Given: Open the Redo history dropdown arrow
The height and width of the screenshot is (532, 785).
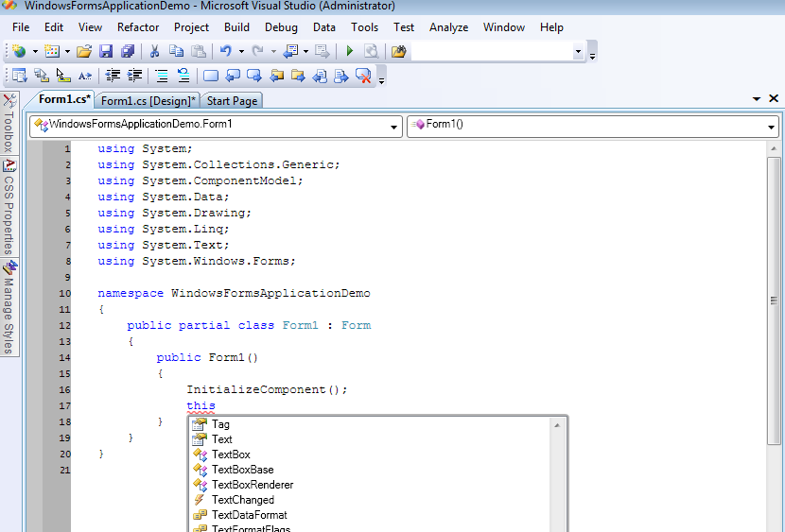Looking at the screenshot, I should pyautogui.click(x=273, y=52).
